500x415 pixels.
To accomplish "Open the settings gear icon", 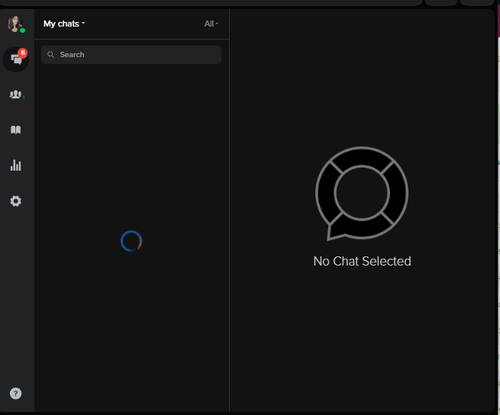I will tap(16, 201).
